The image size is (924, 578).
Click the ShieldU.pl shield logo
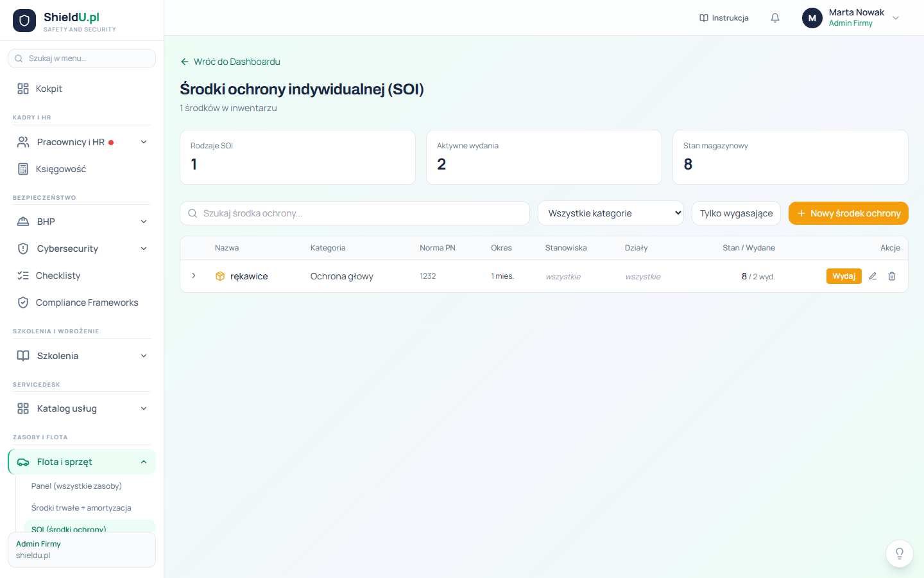(x=24, y=21)
